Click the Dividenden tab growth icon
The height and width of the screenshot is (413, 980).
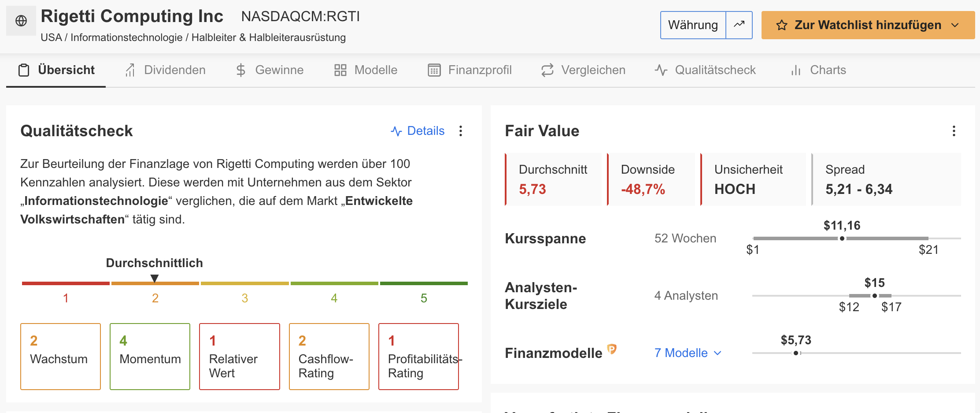(x=130, y=70)
